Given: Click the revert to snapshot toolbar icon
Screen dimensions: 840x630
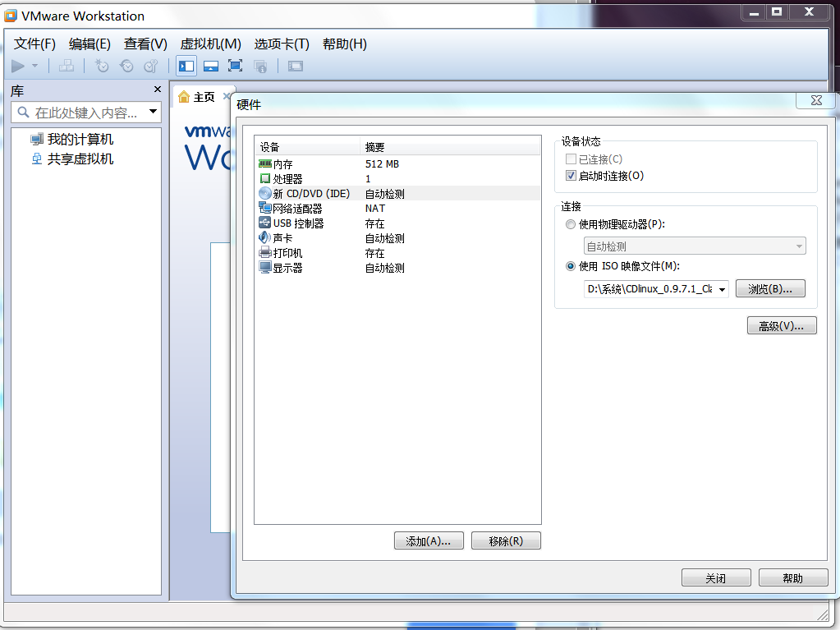Looking at the screenshot, I should 126,66.
